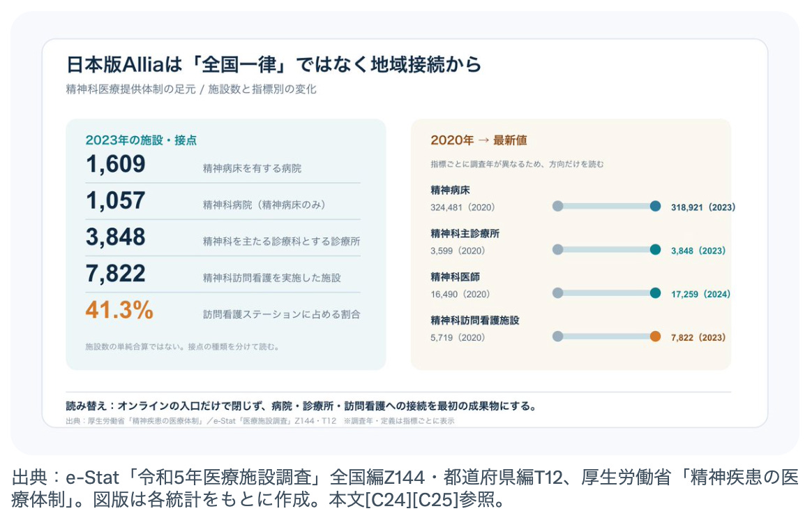Click the value '16,490（2020）'

click(460, 295)
